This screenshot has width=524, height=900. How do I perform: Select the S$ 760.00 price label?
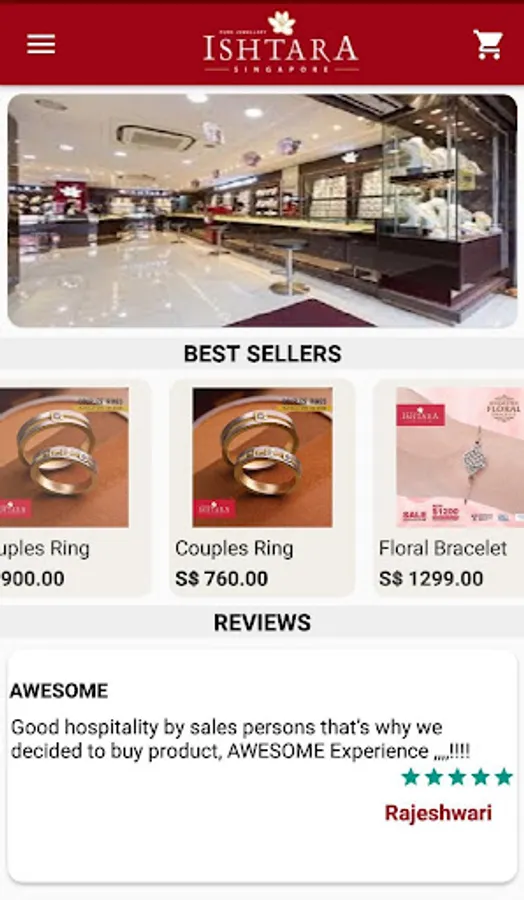222,579
